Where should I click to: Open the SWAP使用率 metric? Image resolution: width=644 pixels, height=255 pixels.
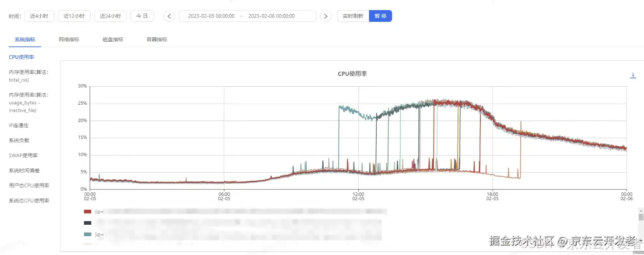click(22, 156)
